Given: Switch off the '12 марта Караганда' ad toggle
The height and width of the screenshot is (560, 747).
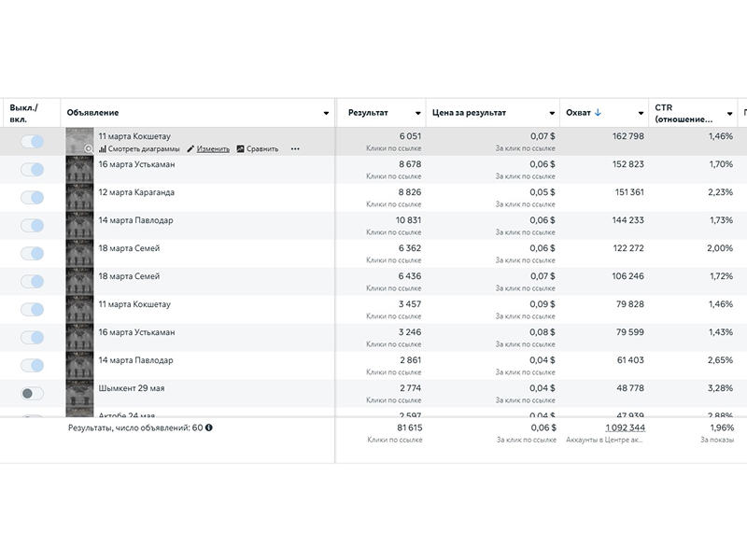Looking at the screenshot, I should (x=33, y=198).
